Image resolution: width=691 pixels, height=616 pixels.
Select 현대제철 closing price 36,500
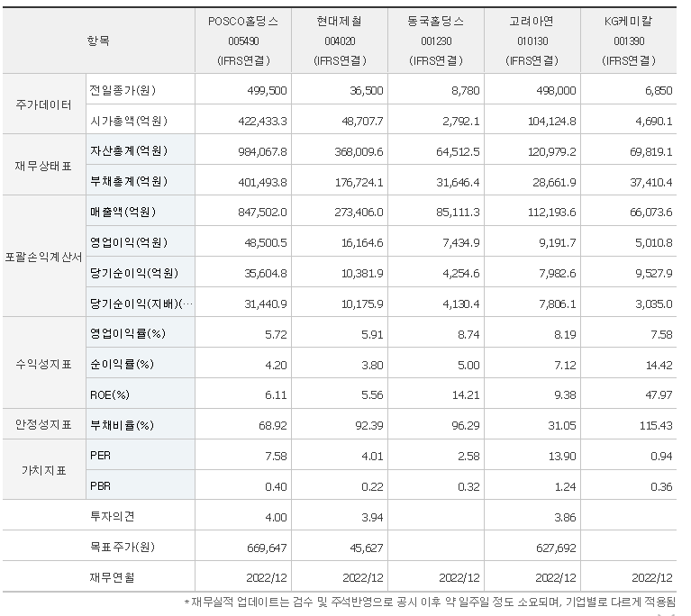367,91
